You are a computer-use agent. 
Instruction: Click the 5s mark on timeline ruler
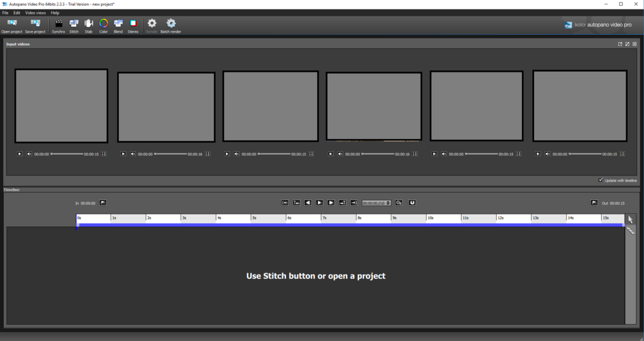coord(253,218)
